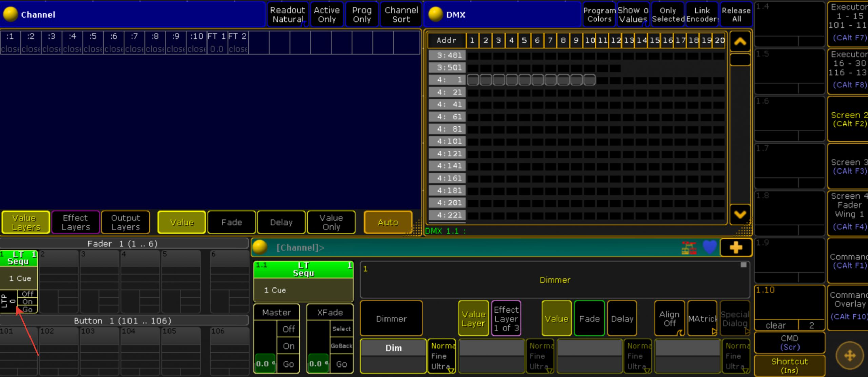868x377 pixels.
Task: Click Value Only layer button
Action: (x=331, y=222)
